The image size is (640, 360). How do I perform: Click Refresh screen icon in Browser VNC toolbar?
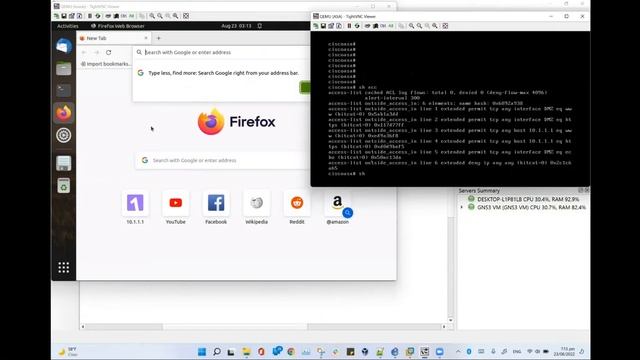click(98, 16)
